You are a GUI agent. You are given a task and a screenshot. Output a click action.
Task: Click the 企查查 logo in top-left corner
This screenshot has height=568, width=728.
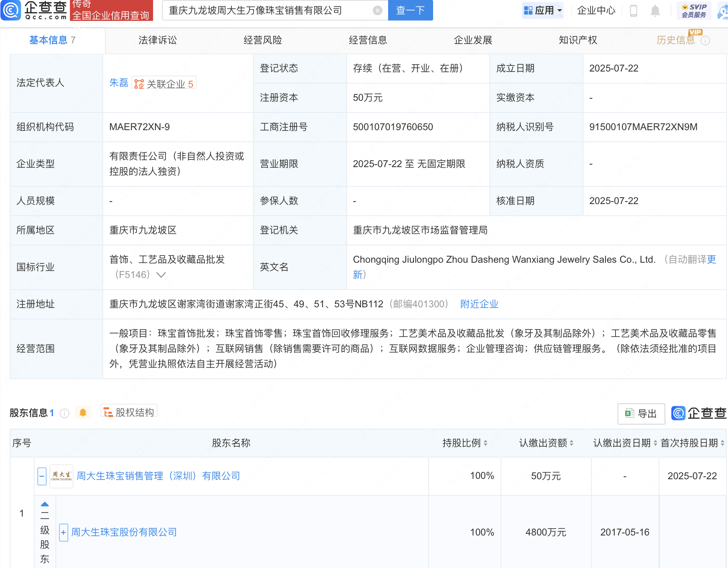(x=34, y=10)
